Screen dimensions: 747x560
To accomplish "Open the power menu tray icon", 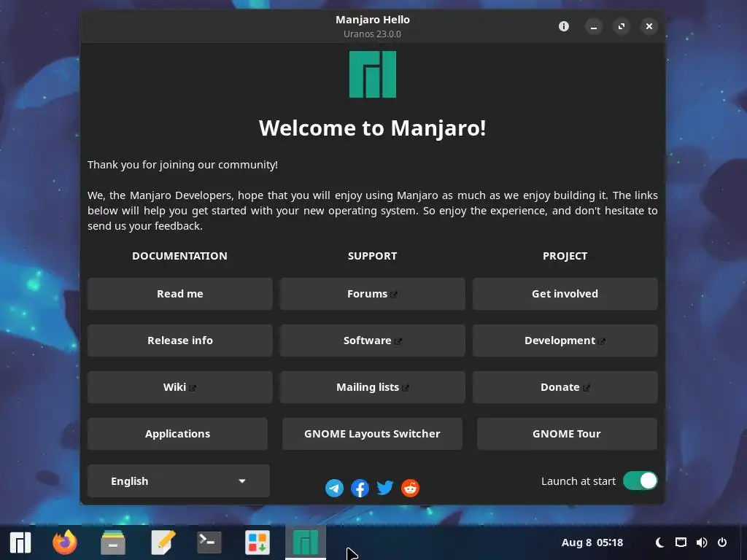I will click(722, 542).
